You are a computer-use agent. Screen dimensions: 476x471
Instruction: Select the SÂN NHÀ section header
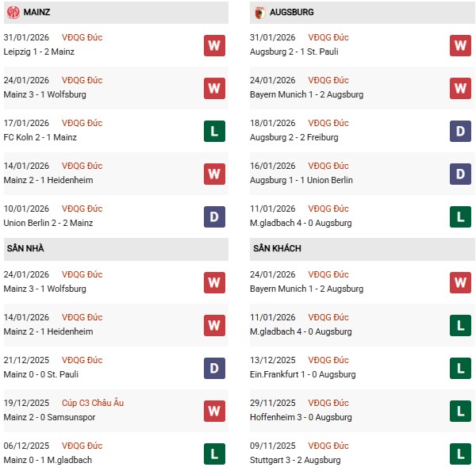25,248
